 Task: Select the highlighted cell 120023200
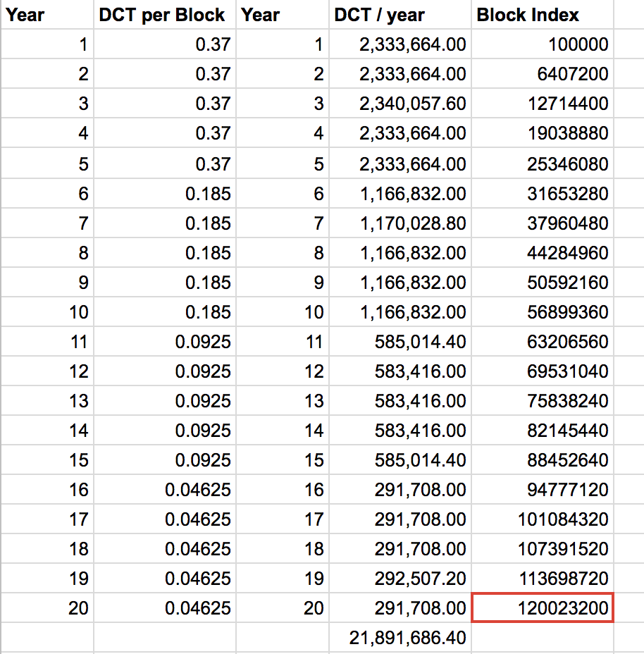(x=543, y=608)
